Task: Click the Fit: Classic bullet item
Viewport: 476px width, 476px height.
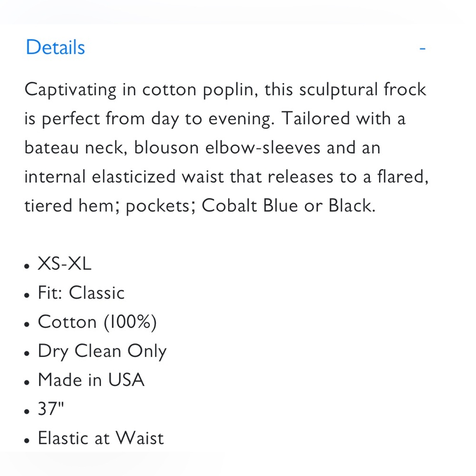Action: (x=81, y=293)
